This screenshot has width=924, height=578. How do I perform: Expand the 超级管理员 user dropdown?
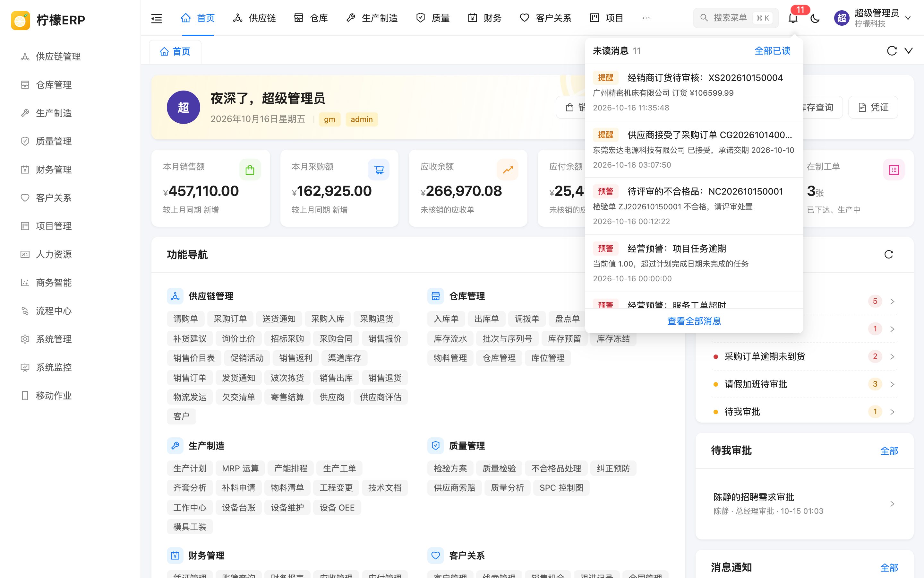click(x=908, y=18)
